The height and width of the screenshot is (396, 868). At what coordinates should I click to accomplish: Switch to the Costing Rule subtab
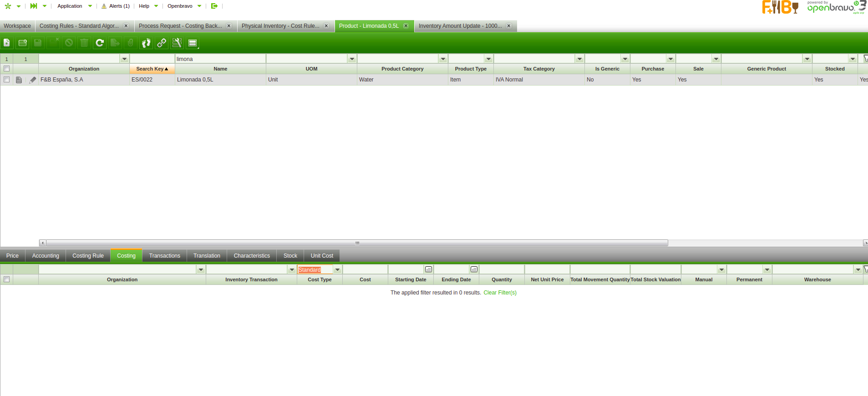[x=88, y=256]
